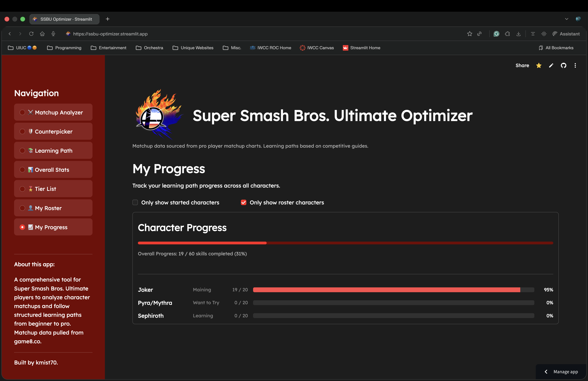The width and height of the screenshot is (588, 381).
Task: Select the Learning Path radio option
Action: [53, 151]
